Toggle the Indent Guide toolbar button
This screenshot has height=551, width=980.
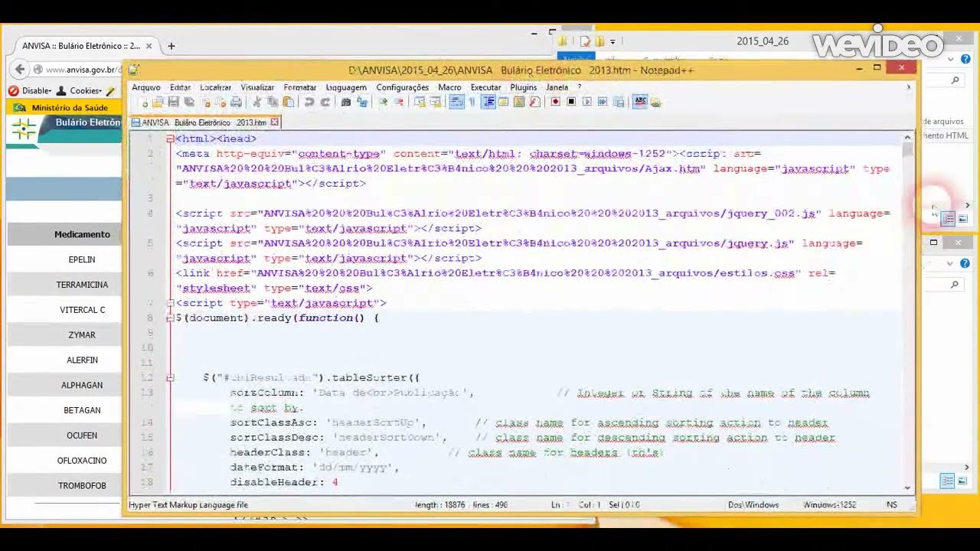coord(488,102)
